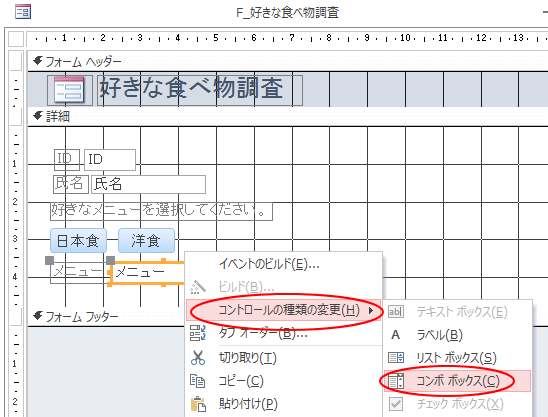The width and height of the screenshot is (548, 417).
Task: Select リスト ボックス(S) in submenu
Action: (456, 358)
